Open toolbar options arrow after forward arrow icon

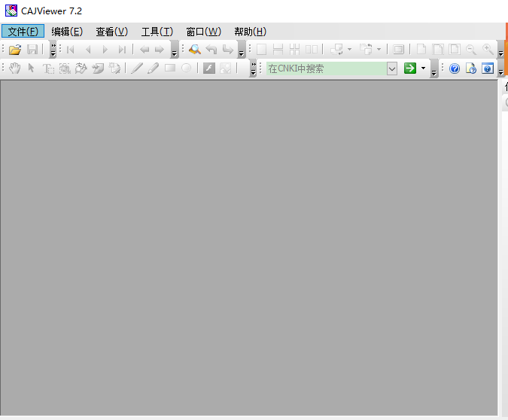point(175,50)
